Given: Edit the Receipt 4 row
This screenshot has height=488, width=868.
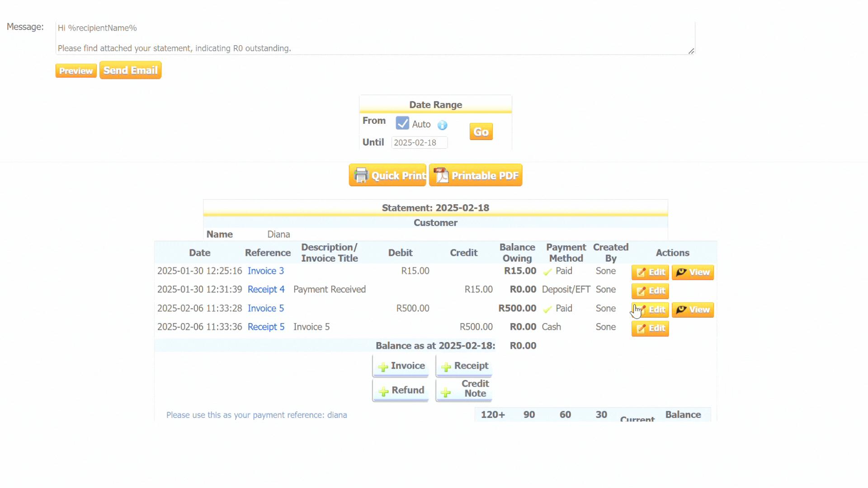Looking at the screenshot, I should (x=650, y=291).
